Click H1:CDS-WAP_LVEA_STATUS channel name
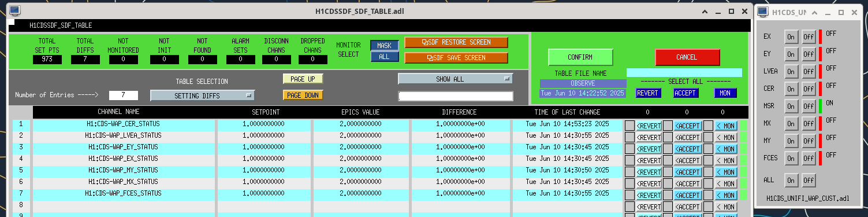 coord(124,135)
